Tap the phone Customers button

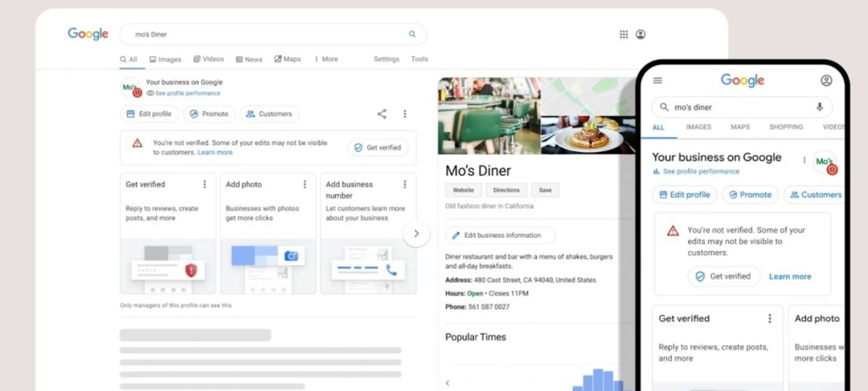pyautogui.click(x=815, y=195)
